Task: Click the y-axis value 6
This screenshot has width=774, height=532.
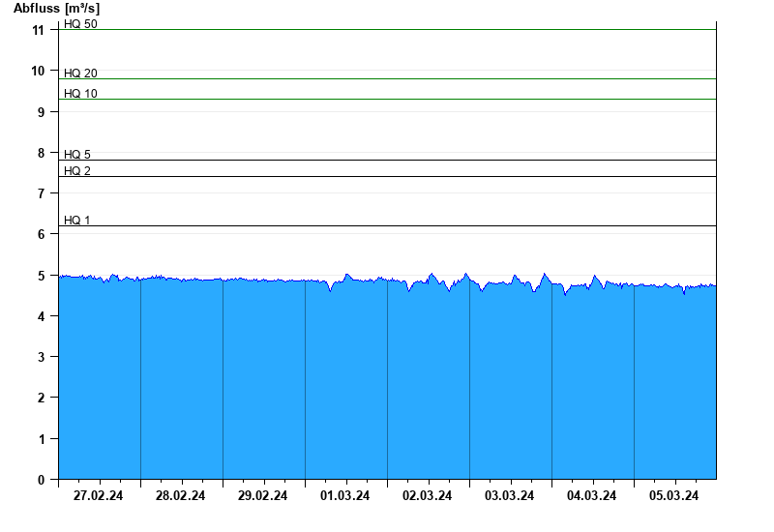Action: pos(41,234)
